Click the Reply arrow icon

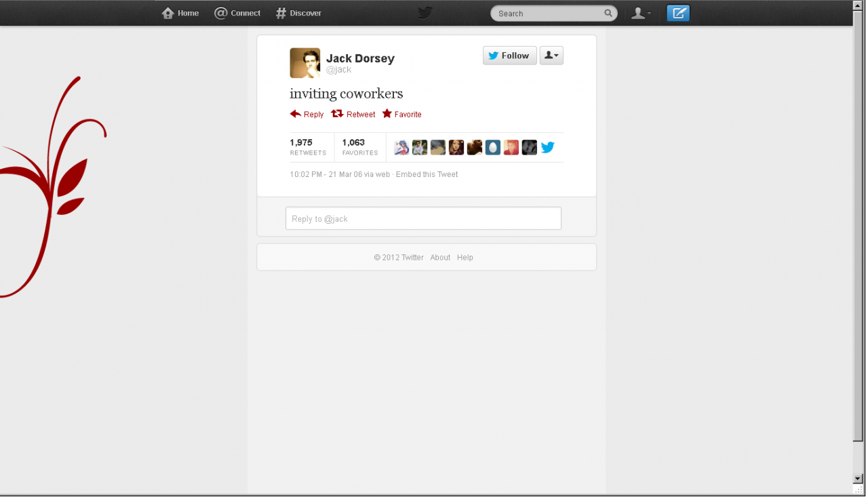click(x=296, y=114)
